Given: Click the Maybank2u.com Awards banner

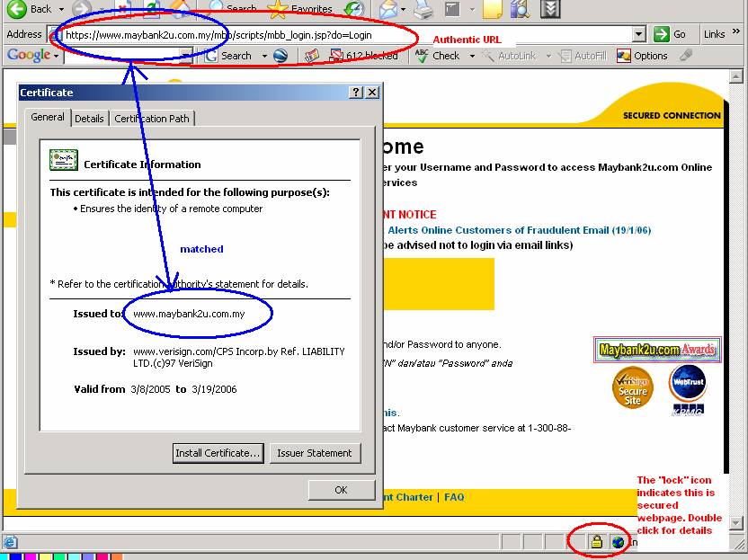Looking at the screenshot, I should [x=657, y=350].
